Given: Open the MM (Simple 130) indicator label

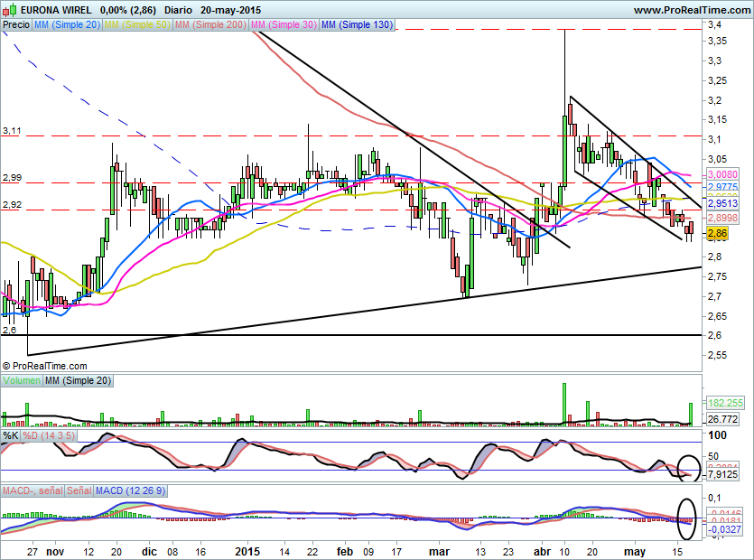Looking at the screenshot, I should (x=358, y=24).
